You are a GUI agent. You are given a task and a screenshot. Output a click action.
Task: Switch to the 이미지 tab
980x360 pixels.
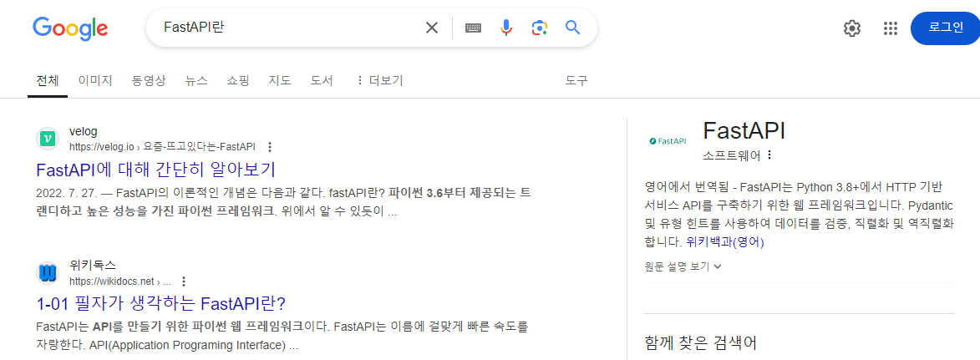click(95, 81)
